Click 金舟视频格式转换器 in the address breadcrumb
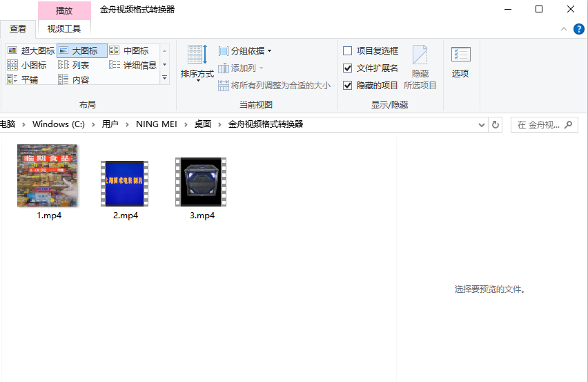This screenshot has width=588, height=382. click(266, 124)
